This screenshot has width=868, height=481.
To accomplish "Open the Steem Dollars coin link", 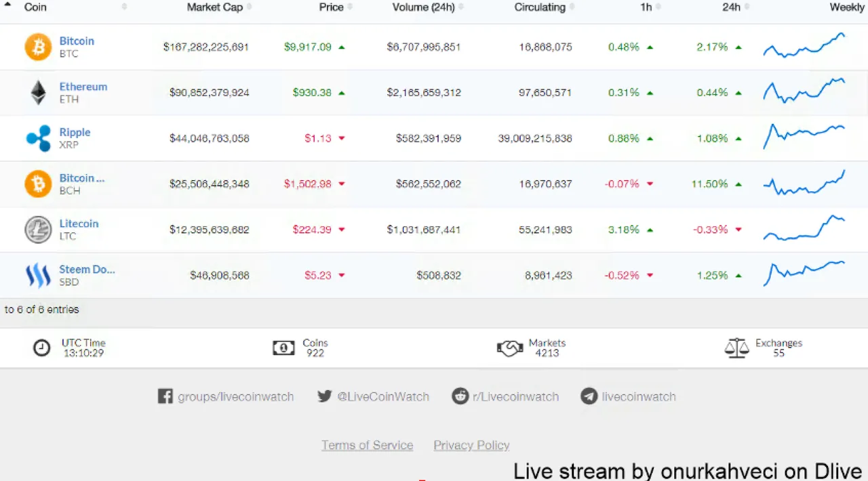I will click(x=87, y=269).
